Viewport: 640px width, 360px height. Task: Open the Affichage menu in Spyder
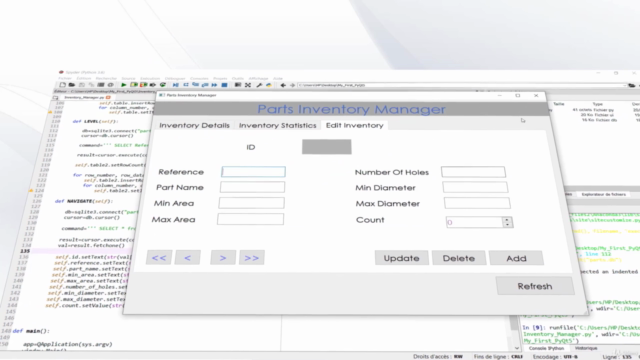(258, 78)
